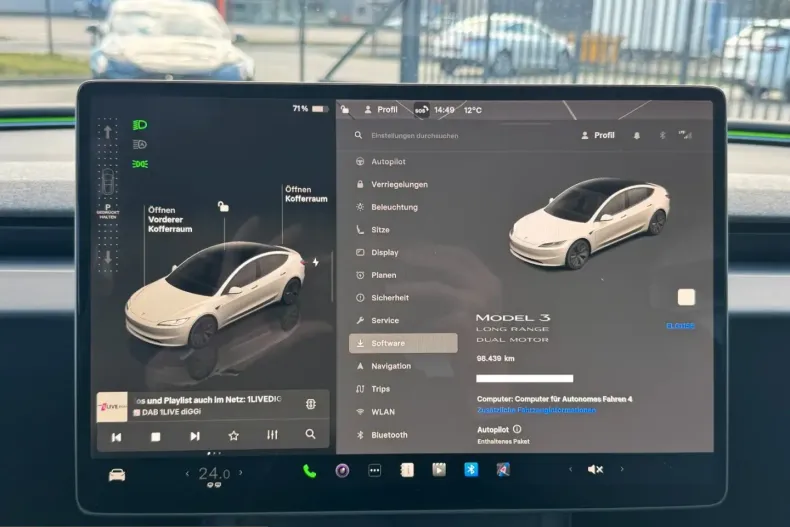790x527 pixels.
Task: Tap the 24.0 temperature display
Action: [214, 474]
